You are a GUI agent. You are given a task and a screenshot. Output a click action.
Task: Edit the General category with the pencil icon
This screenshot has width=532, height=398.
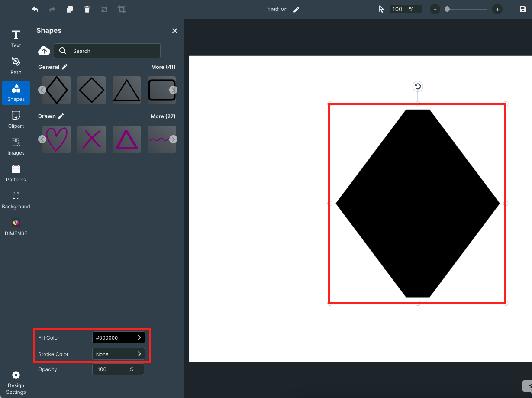point(65,67)
